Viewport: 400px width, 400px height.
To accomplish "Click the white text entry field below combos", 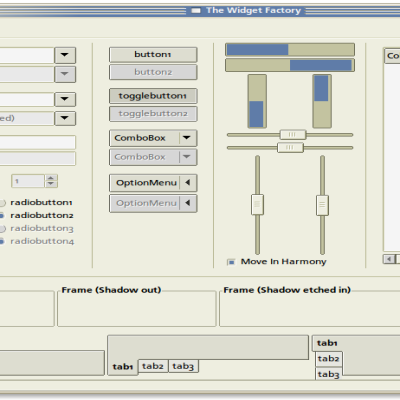I will 38,142.
